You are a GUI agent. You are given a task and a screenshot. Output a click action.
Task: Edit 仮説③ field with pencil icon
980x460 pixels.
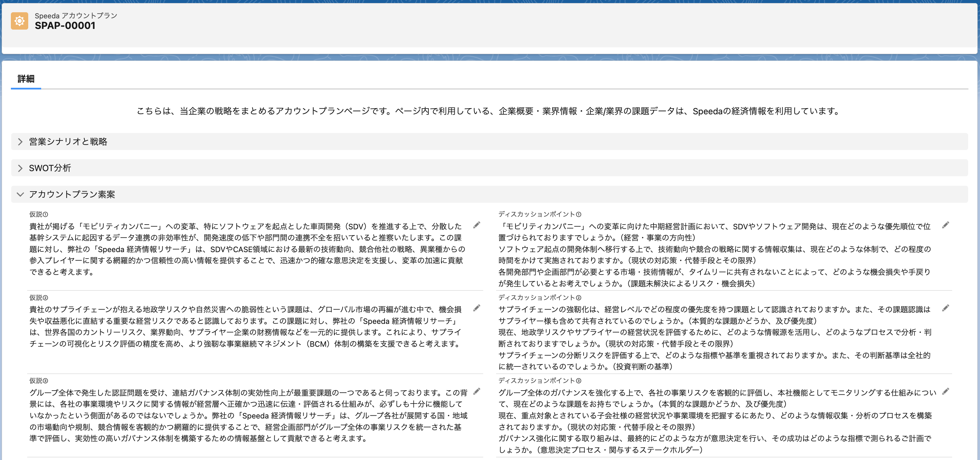pyautogui.click(x=476, y=391)
